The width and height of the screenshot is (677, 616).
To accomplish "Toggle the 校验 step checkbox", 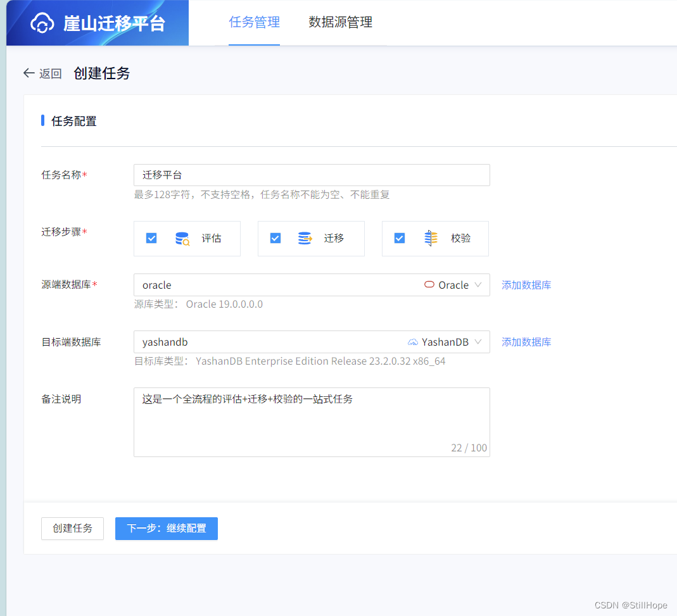I will 400,238.
